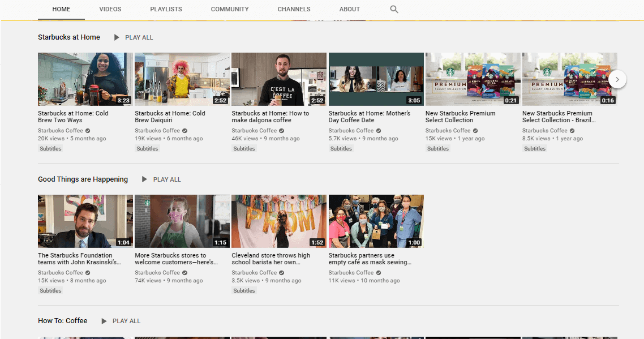The width and height of the screenshot is (644, 339).
Task: Click the Subtitles badge on the John Krasinski video
Action: pyautogui.click(x=50, y=290)
